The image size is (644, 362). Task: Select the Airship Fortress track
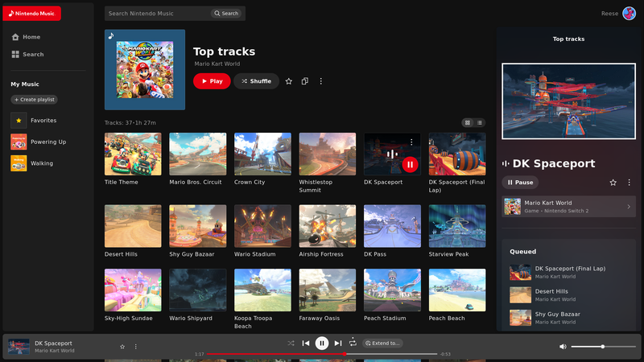coord(328,226)
